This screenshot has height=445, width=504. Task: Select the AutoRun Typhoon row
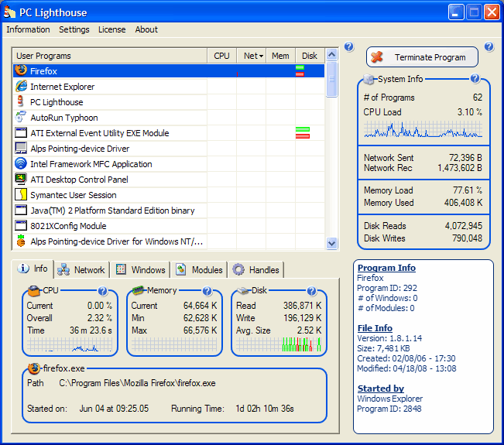pos(169,118)
